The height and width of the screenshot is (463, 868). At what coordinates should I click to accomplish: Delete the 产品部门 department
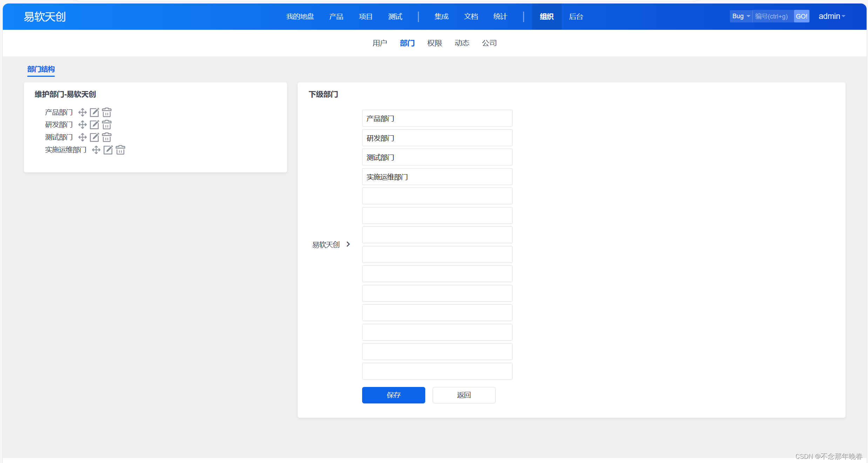point(107,112)
